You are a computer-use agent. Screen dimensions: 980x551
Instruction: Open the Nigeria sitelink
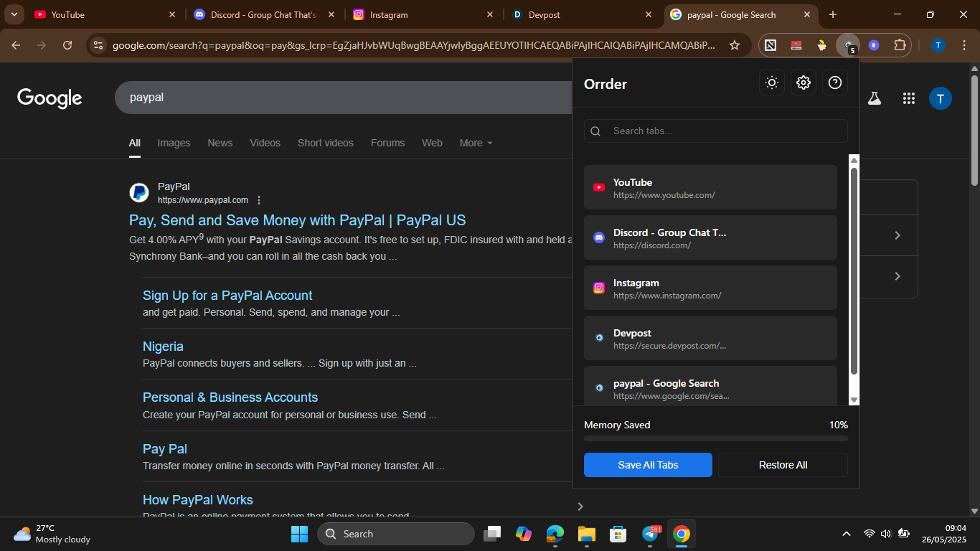click(163, 347)
